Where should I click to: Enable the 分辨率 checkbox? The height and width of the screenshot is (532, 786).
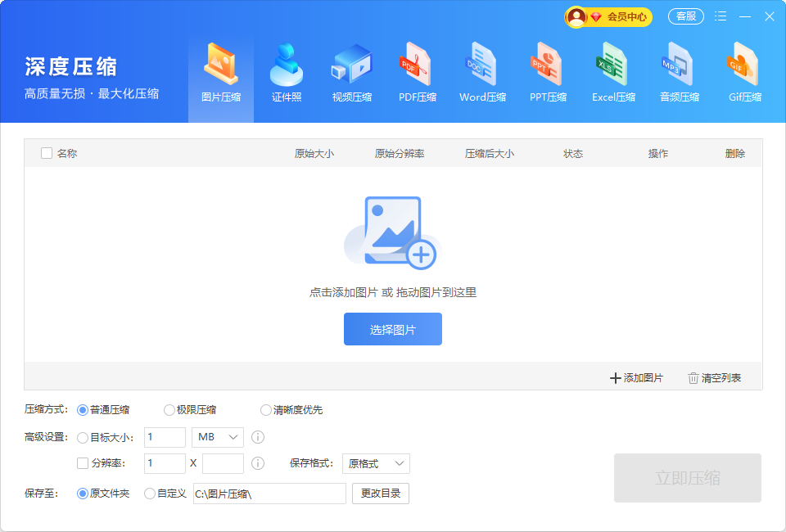83,463
